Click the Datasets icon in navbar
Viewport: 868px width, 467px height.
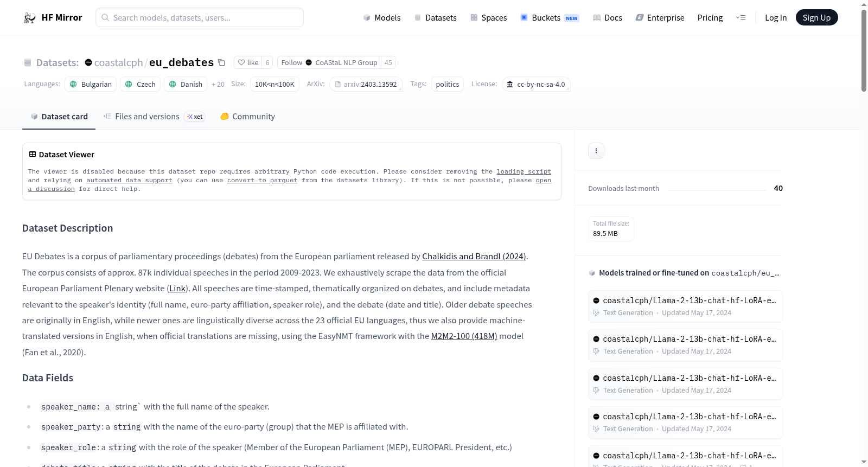418,18
